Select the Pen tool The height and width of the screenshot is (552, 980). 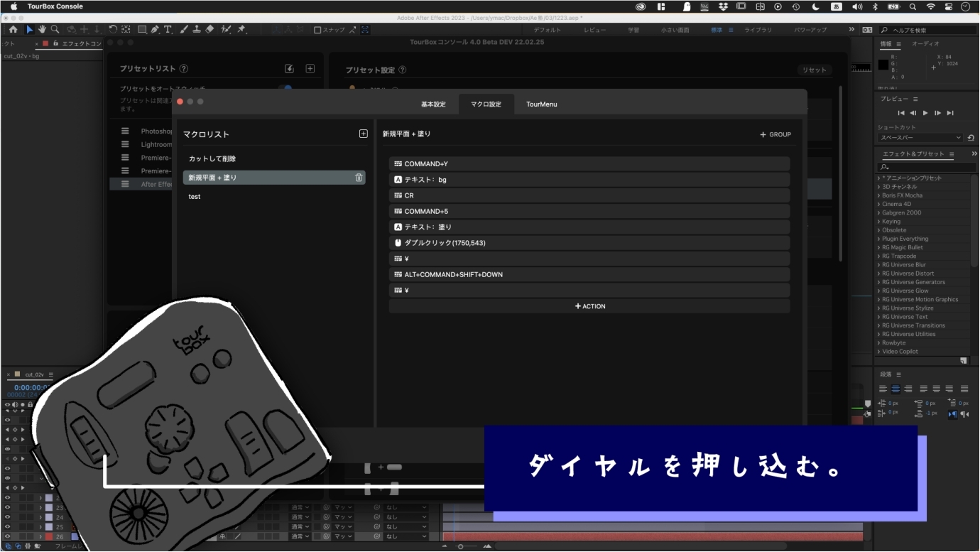click(x=155, y=30)
